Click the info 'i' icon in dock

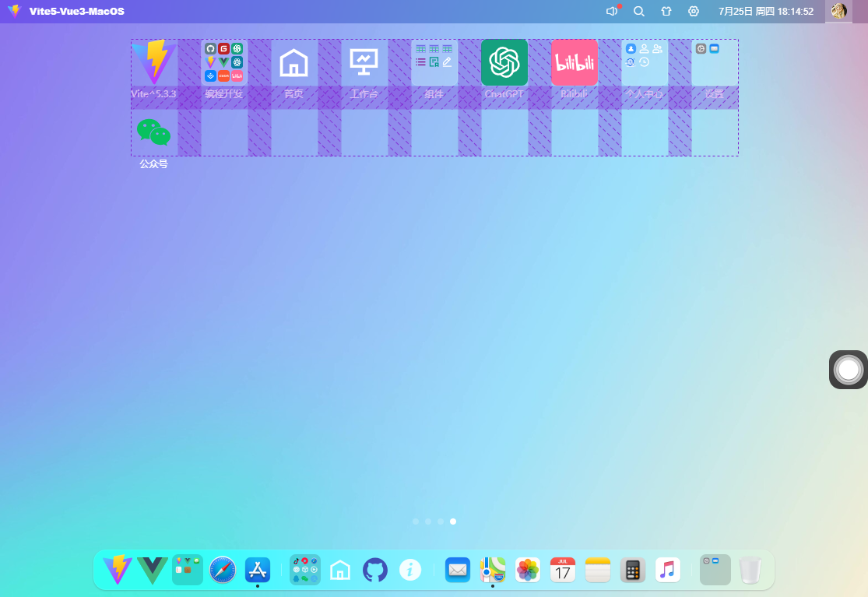[x=410, y=570]
